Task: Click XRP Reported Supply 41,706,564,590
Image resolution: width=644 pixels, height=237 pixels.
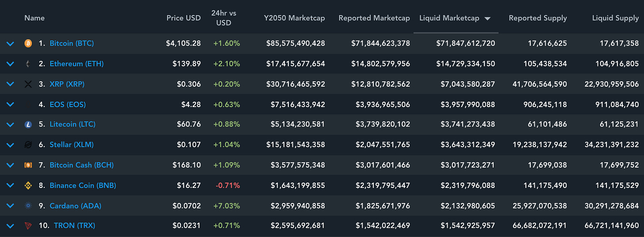Action: coord(540,84)
